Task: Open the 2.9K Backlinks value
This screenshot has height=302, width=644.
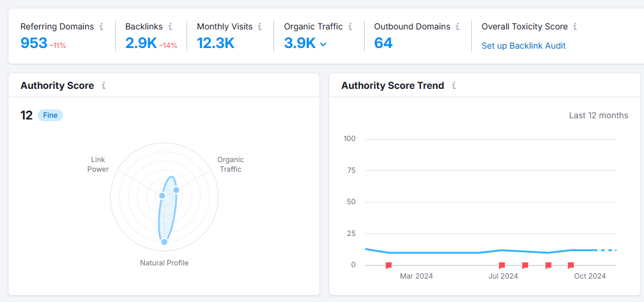Action: pyautogui.click(x=141, y=43)
